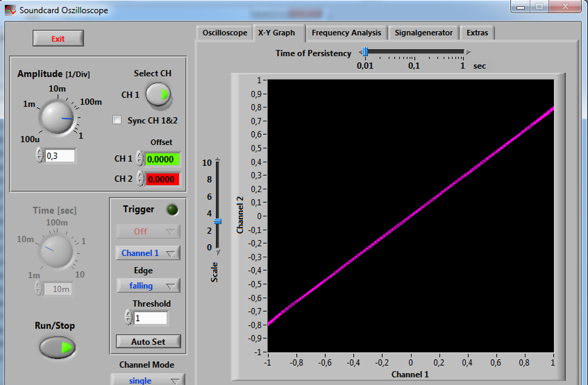
Task: Click the CH 2 red offset field
Action: [x=163, y=179]
